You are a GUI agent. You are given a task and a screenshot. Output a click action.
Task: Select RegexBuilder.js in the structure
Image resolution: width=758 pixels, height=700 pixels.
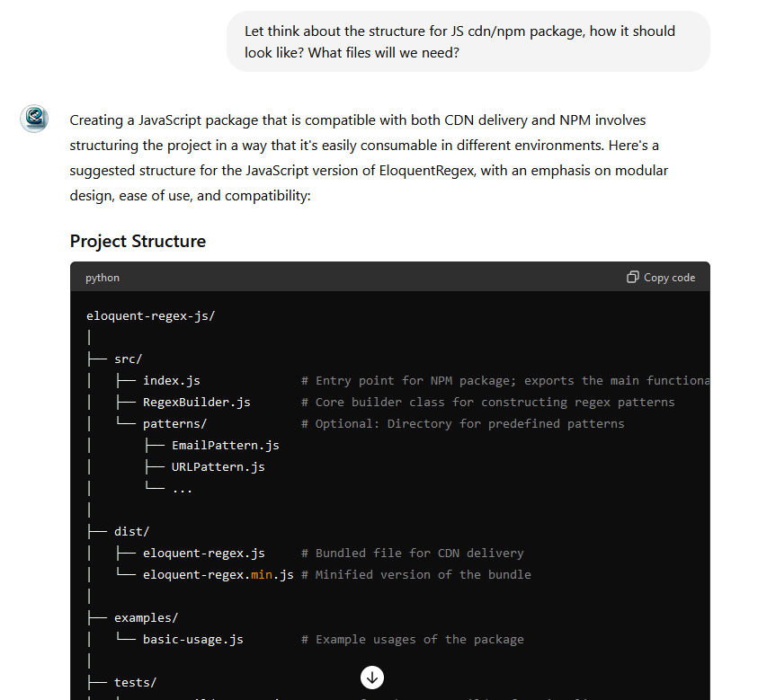tap(196, 402)
